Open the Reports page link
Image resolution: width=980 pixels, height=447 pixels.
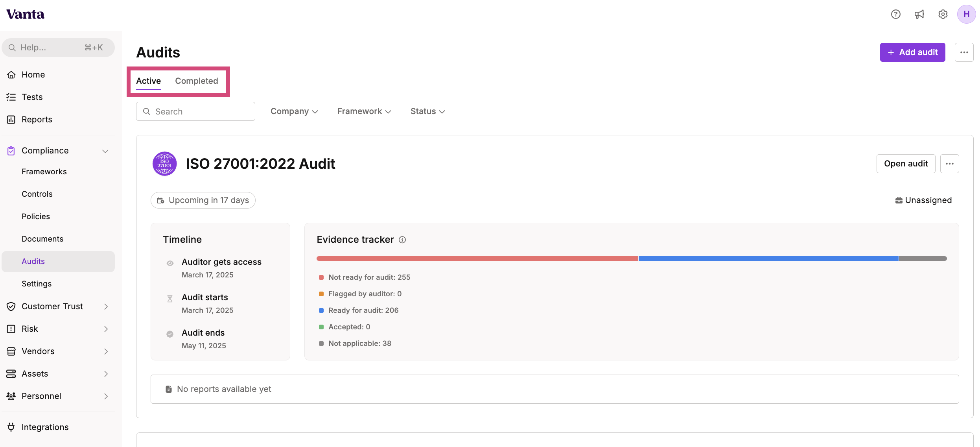37,120
